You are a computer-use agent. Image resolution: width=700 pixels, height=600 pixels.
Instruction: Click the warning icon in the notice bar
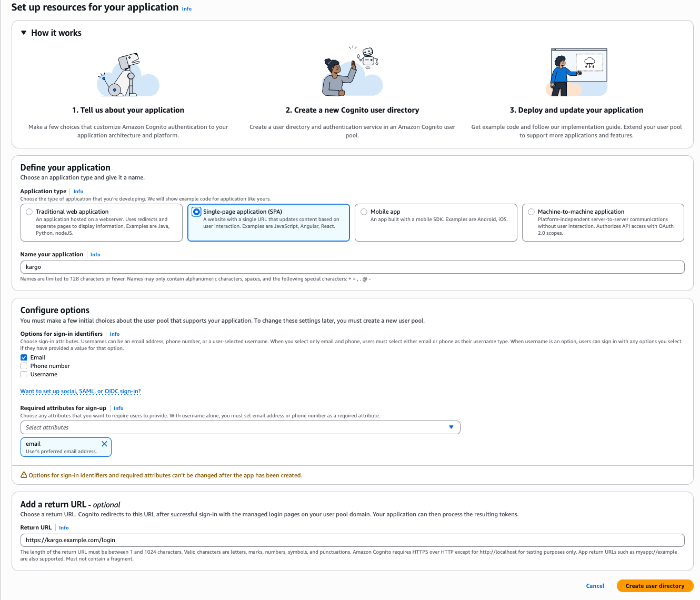coord(24,475)
